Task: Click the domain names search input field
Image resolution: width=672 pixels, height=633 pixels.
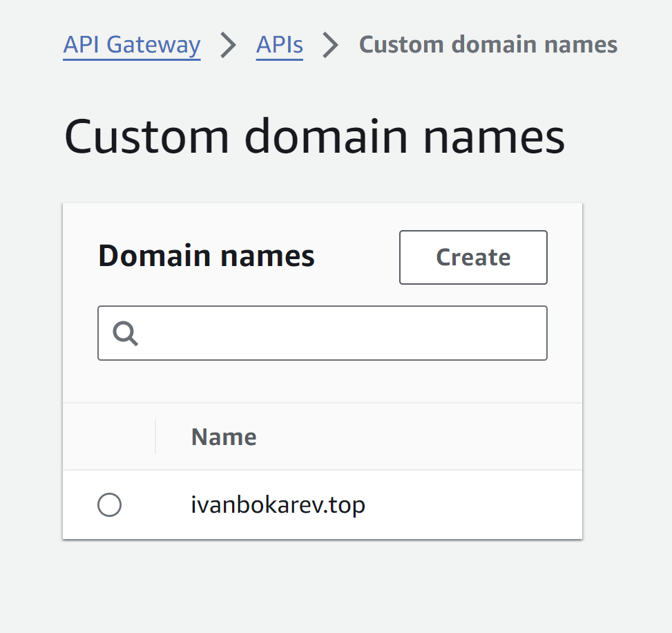Action: 322,333
